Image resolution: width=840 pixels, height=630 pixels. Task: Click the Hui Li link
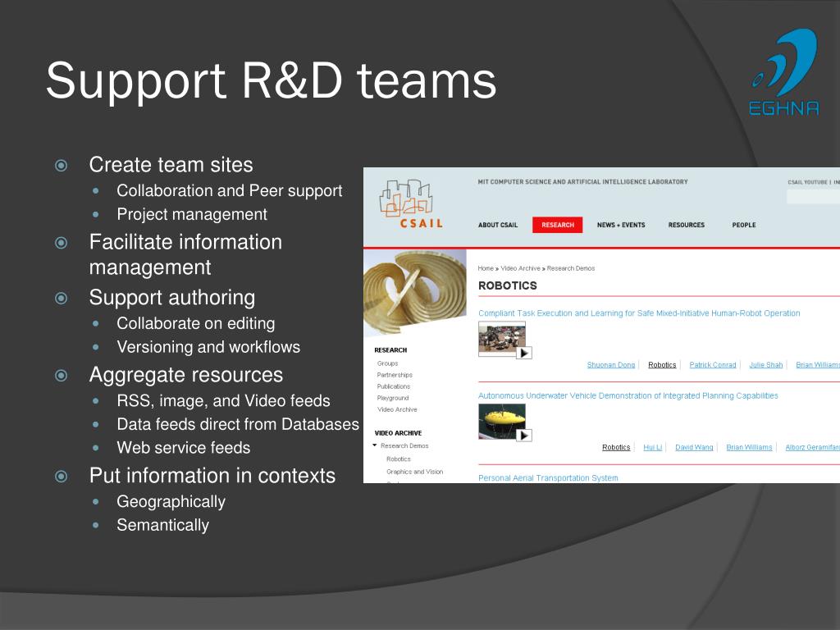pos(652,447)
